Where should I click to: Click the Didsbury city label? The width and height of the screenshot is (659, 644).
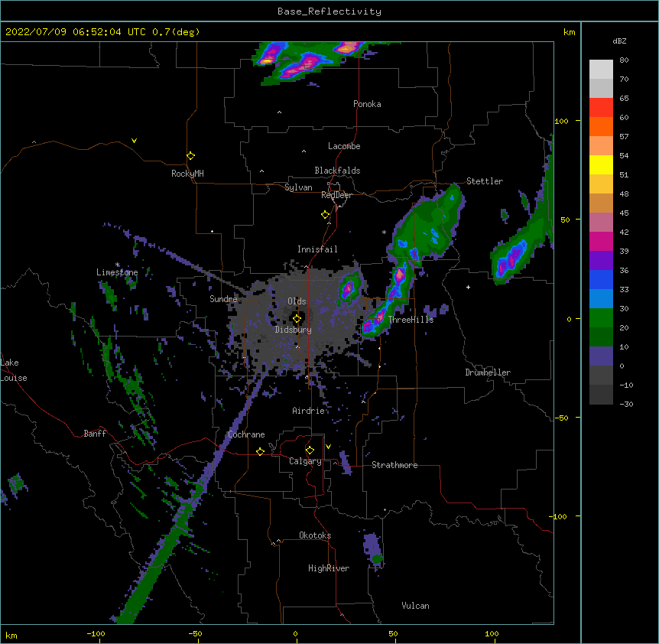[294, 330]
